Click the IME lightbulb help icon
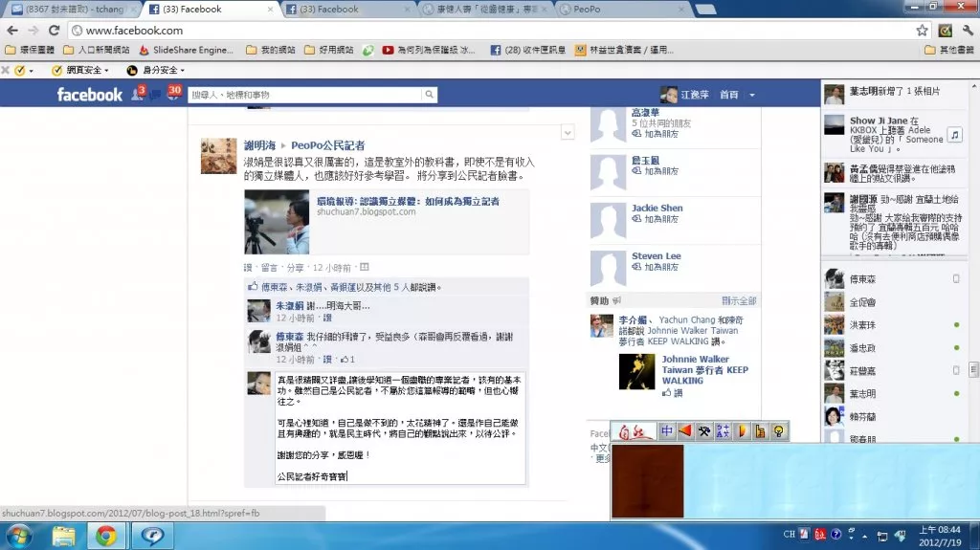The width and height of the screenshot is (980, 550). click(779, 431)
